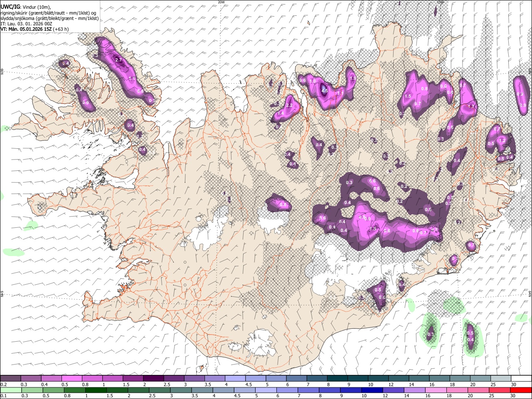Click the "2.7" precipitation value on the map
This screenshot has height=399, width=532.
click(x=118, y=60)
